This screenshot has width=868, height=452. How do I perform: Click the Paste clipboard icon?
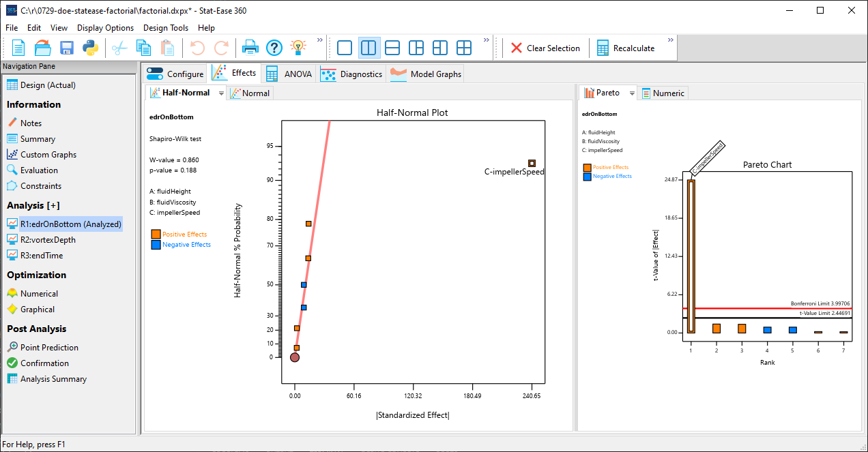167,48
